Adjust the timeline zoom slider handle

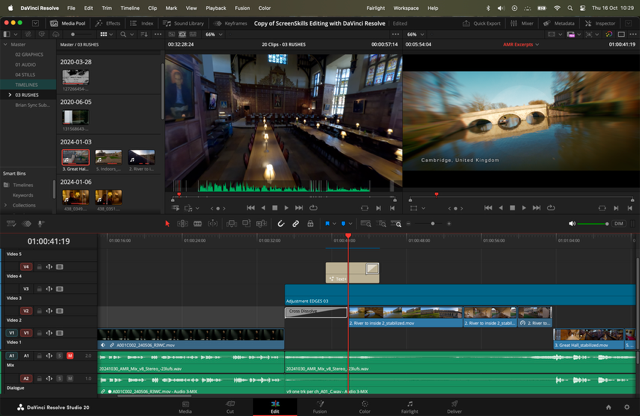pyautogui.click(x=433, y=224)
